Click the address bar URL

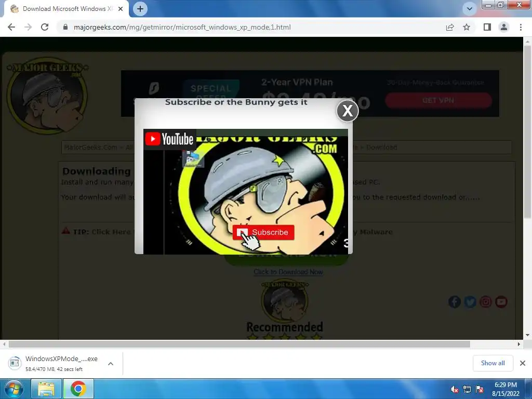tap(182, 27)
